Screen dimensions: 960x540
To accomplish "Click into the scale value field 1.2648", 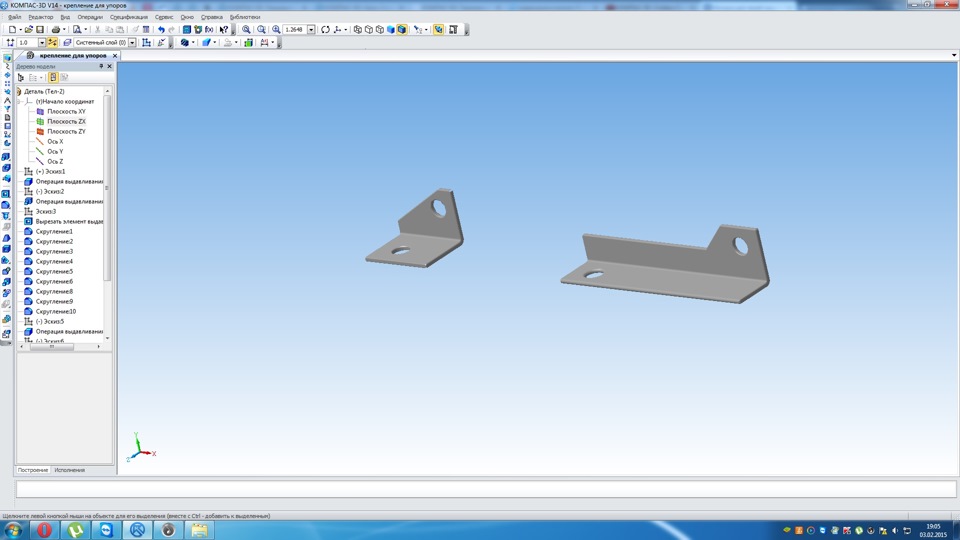I will click(x=294, y=29).
